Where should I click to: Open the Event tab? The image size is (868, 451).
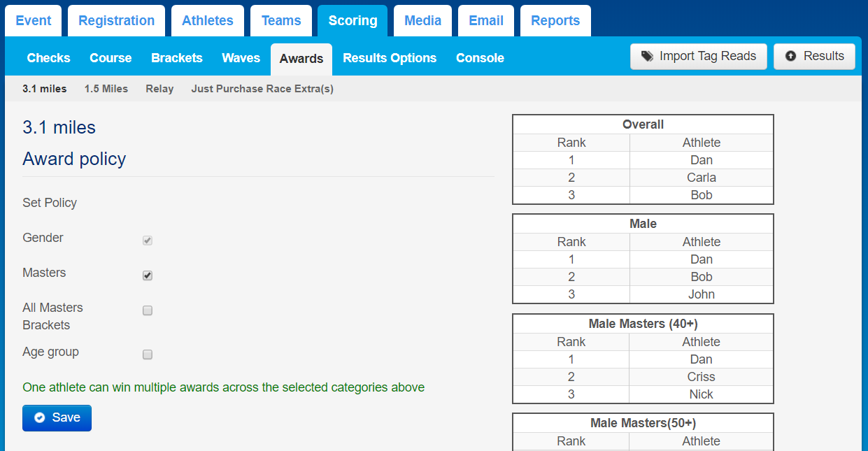[34, 21]
